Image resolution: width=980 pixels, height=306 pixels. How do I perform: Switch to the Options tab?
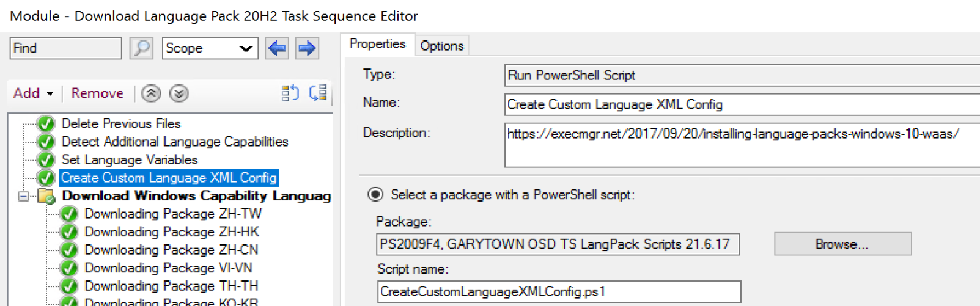[x=442, y=46]
